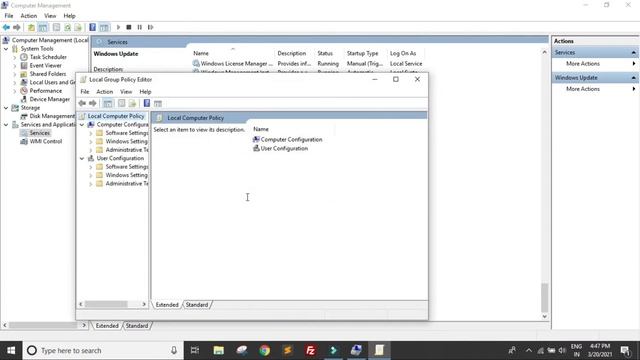Sort services by Startup Type column
Viewport: 640px width, 360px height.
[362, 53]
